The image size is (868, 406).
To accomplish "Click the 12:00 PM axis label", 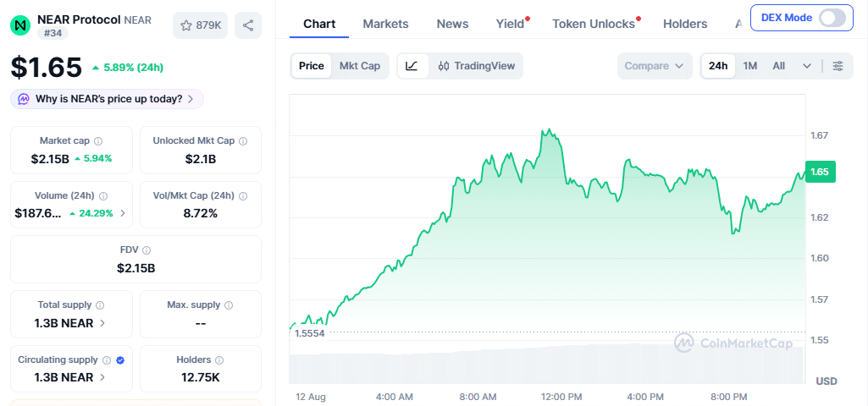I will point(561,397).
